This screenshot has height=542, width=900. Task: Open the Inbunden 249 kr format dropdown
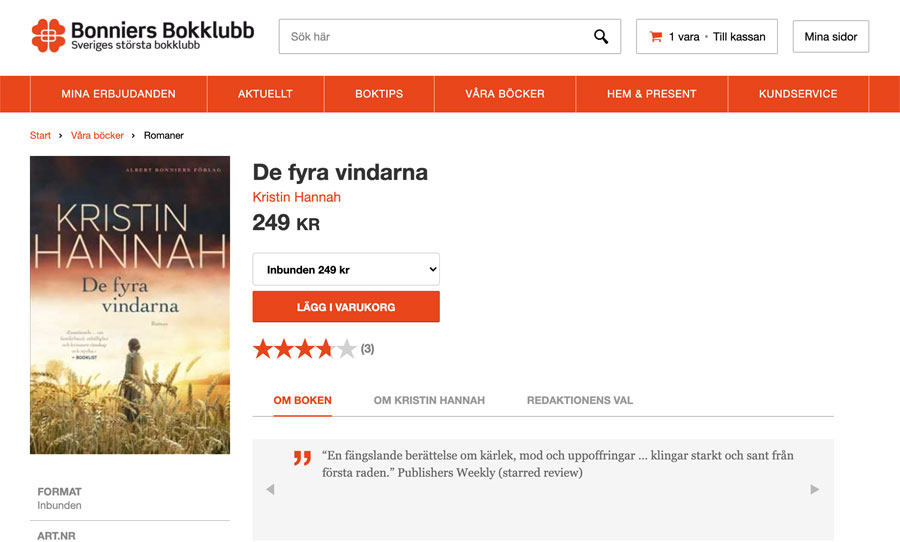tap(346, 270)
